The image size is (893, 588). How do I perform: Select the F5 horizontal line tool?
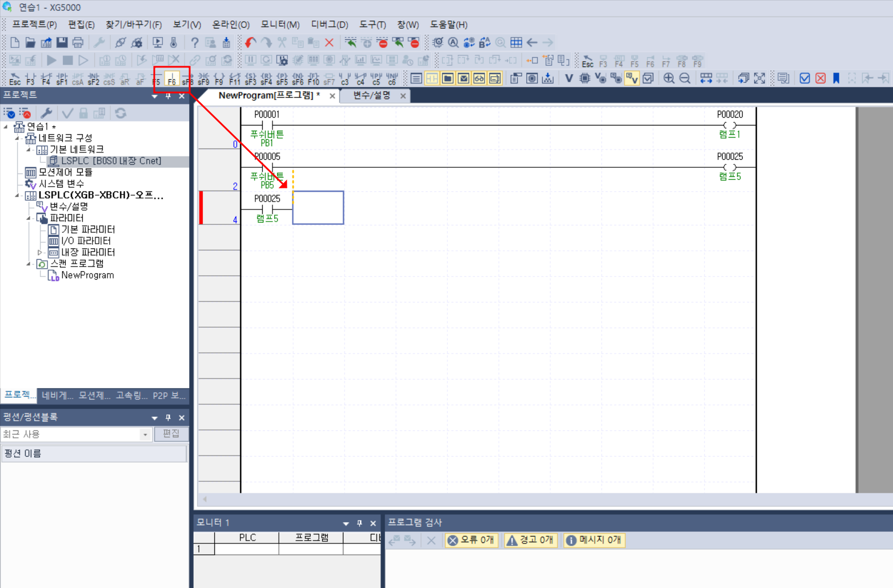(x=156, y=79)
